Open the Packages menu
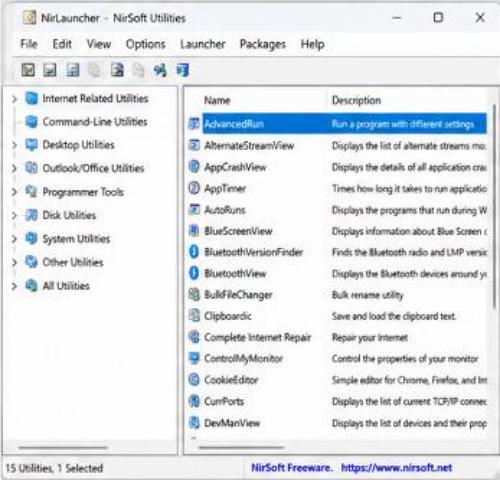The image size is (500, 480). tap(263, 44)
